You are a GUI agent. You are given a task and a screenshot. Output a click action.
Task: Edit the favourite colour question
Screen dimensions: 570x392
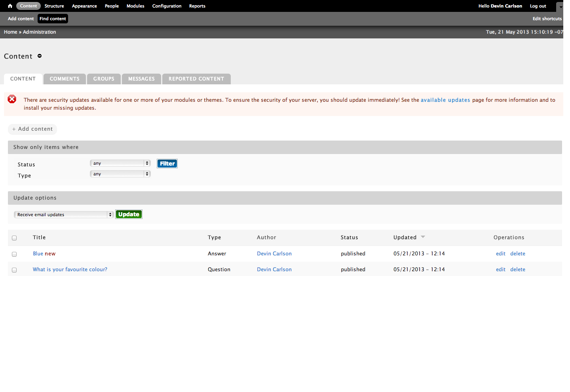501,270
